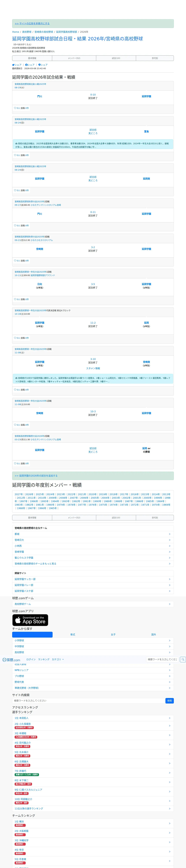Click ひなたひむかスタジアム venue link
The height and width of the screenshot is (868, 186).
point(42,240)
